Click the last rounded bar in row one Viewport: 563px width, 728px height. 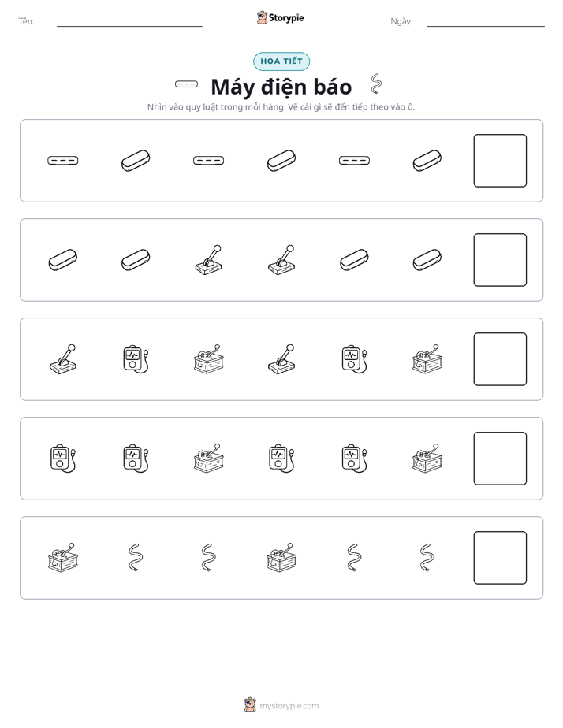427,161
